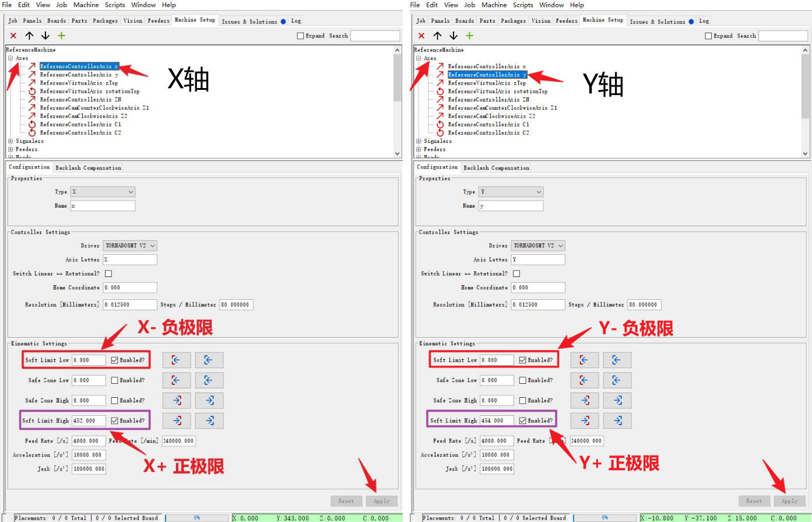Collapse Axes tree node in left window
The width and height of the screenshot is (812, 522).
[10, 58]
